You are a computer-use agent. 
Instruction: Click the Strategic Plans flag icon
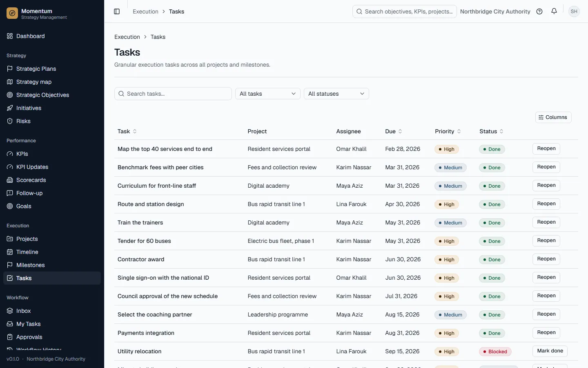coord(10,69)
